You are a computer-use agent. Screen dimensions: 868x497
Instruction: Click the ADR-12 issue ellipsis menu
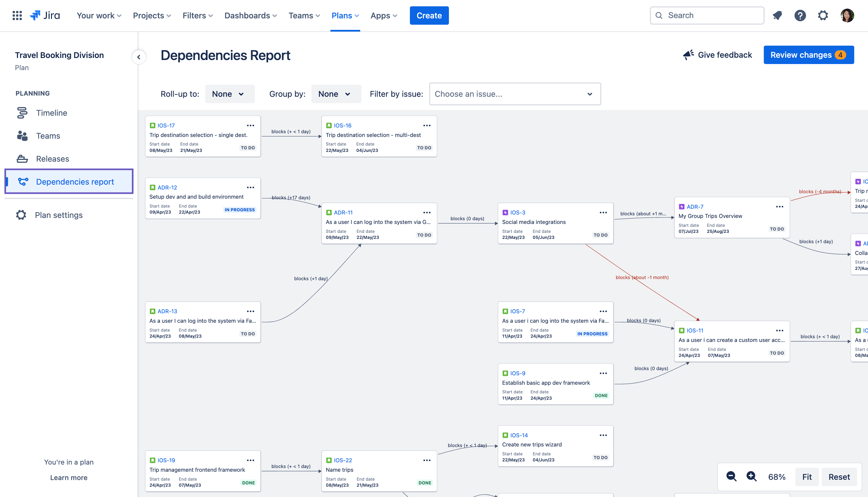(x=250, y=187)
